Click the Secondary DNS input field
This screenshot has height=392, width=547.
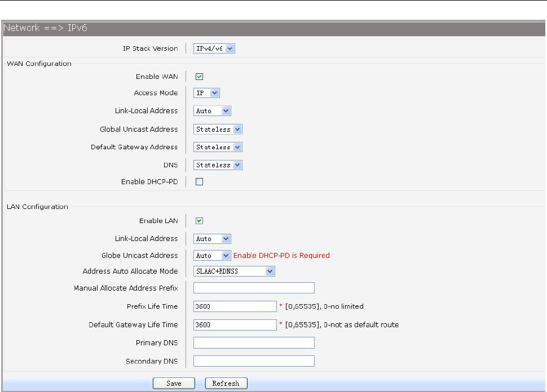coord(254,361)
